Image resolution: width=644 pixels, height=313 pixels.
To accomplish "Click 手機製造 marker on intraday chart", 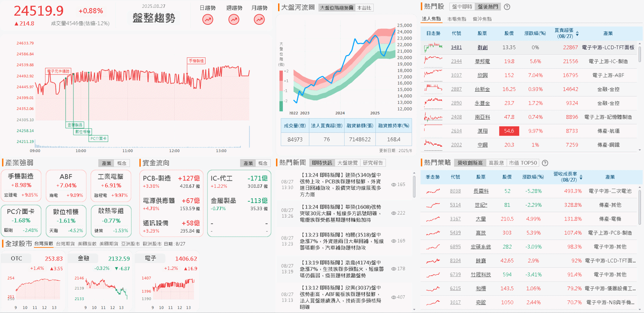I will click(196, 61).
